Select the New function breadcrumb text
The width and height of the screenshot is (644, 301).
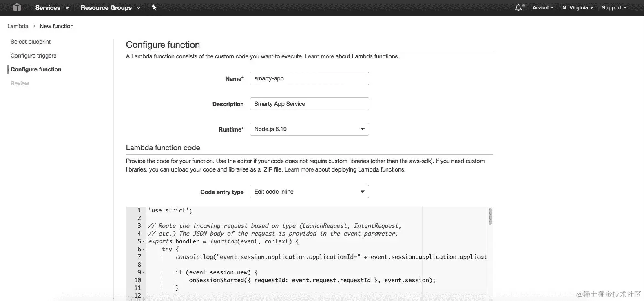(x=56, y=26)
